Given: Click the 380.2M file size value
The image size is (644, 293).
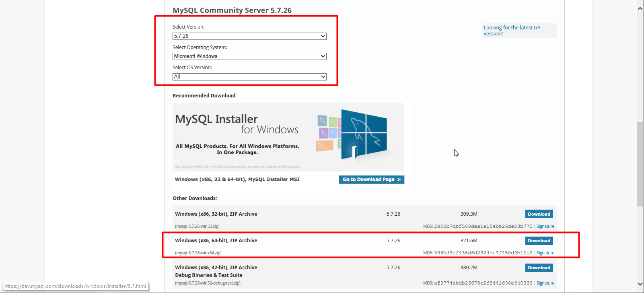Looking at the screenshot, I should point(469,268).
